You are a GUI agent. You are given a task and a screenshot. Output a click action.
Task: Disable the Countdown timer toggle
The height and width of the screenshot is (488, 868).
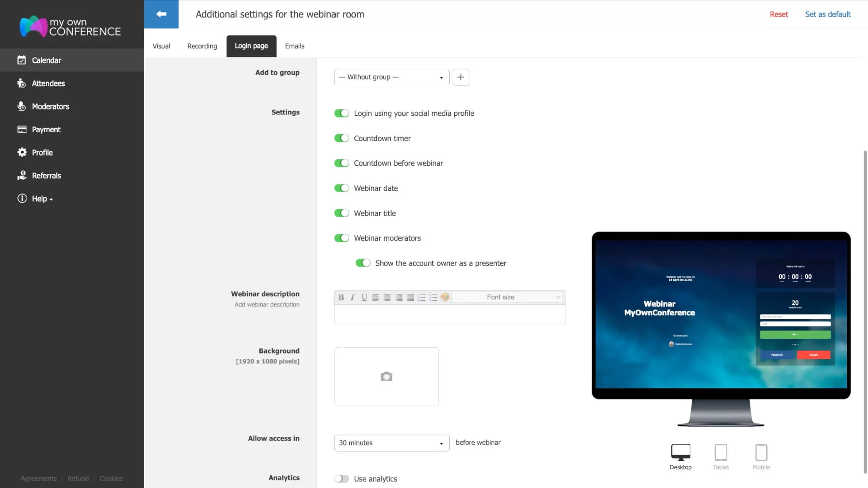pos(341,138)
